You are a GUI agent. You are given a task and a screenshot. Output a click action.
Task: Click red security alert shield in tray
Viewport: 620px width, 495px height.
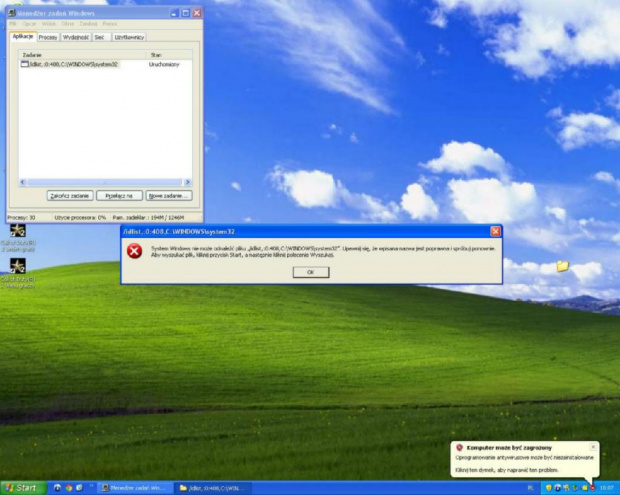coord(592,488)
